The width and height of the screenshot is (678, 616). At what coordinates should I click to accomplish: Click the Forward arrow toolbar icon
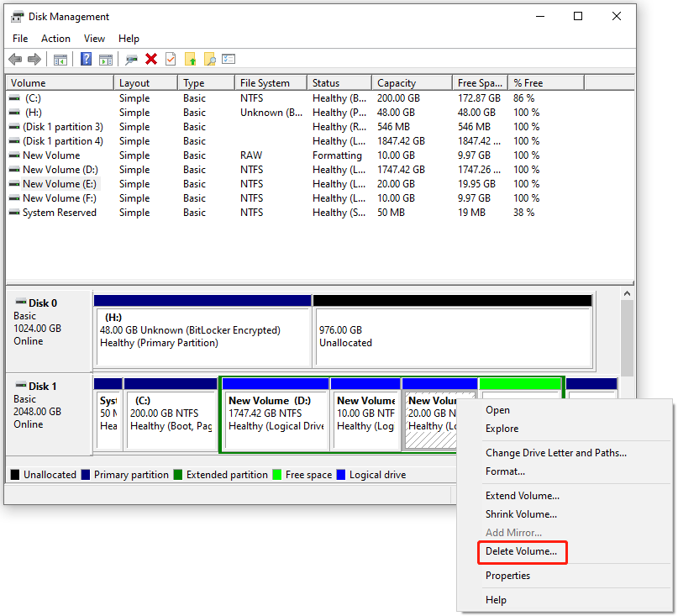[x=34, y=59]
